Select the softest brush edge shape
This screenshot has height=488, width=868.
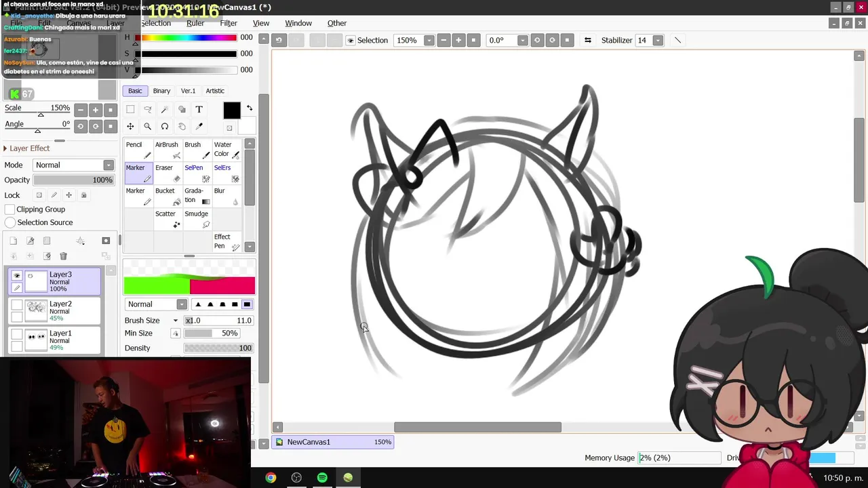pos(198,304)
